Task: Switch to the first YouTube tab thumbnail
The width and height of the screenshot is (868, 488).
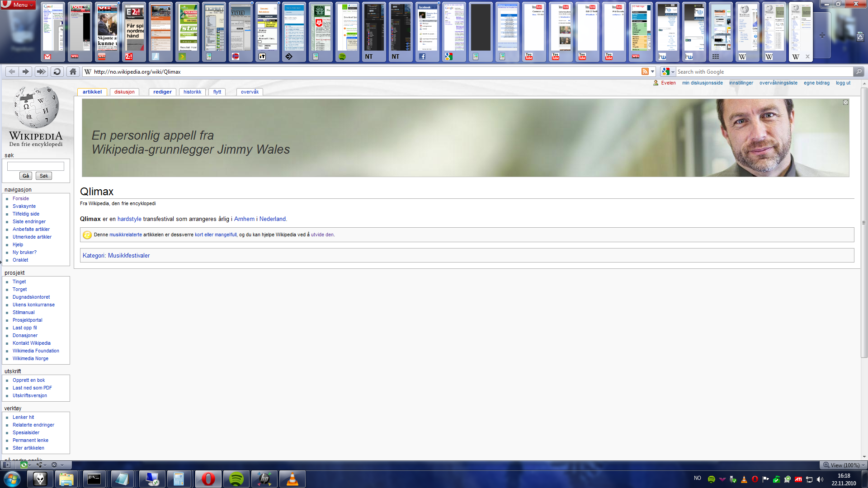Action: [534, 32]
